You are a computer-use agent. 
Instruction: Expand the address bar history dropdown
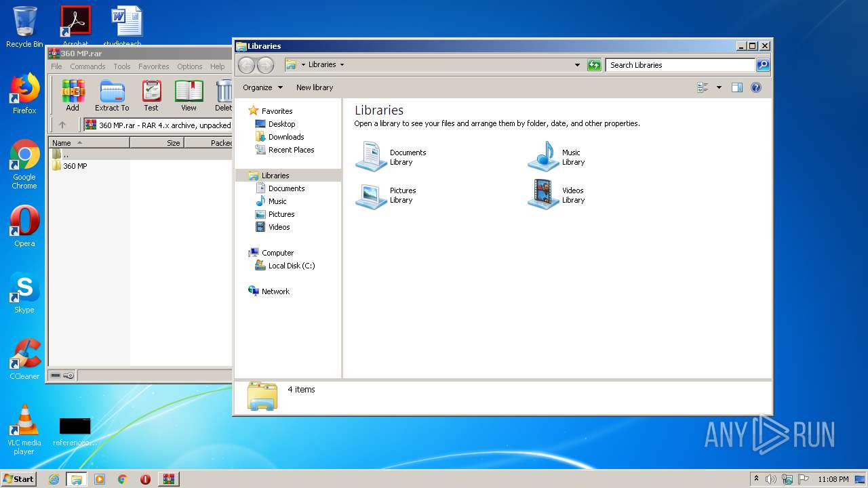(577, 65)
